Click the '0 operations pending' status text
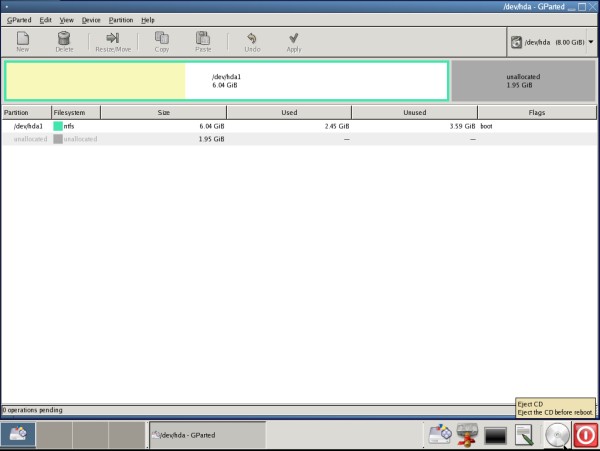Viewport: 600px width, 451px height. [x=33, y=410]
